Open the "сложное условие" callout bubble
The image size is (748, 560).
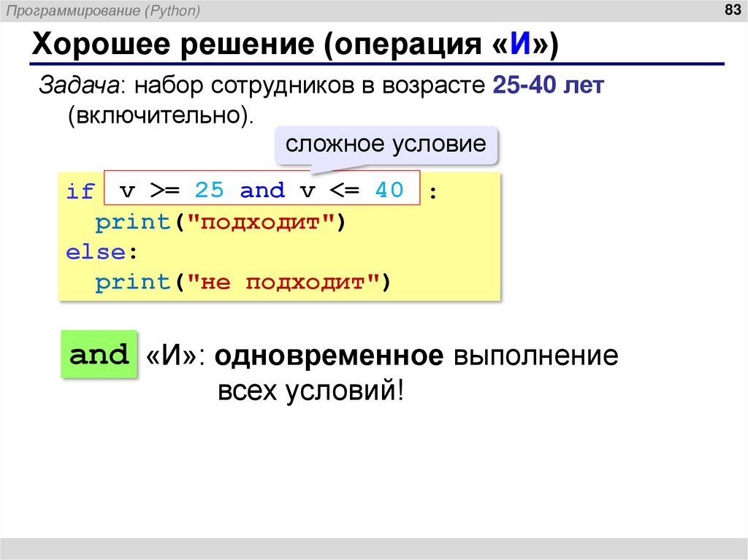tap(386, 144)
